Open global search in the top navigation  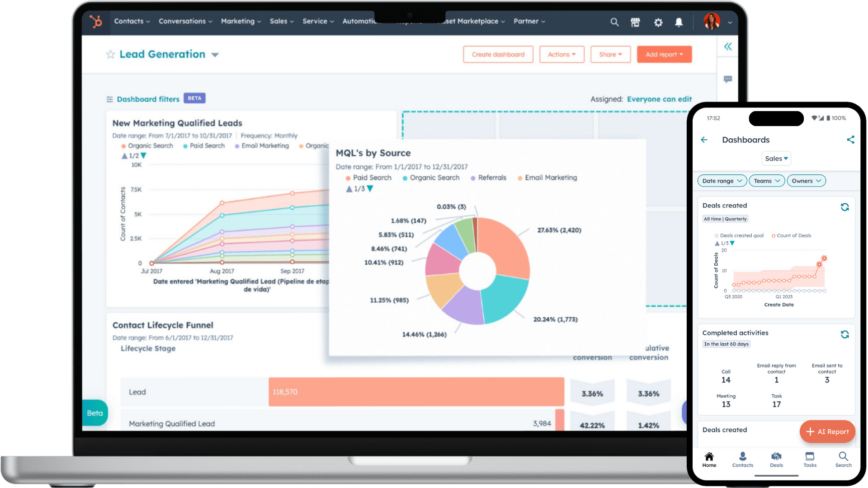tap(614, 22)
